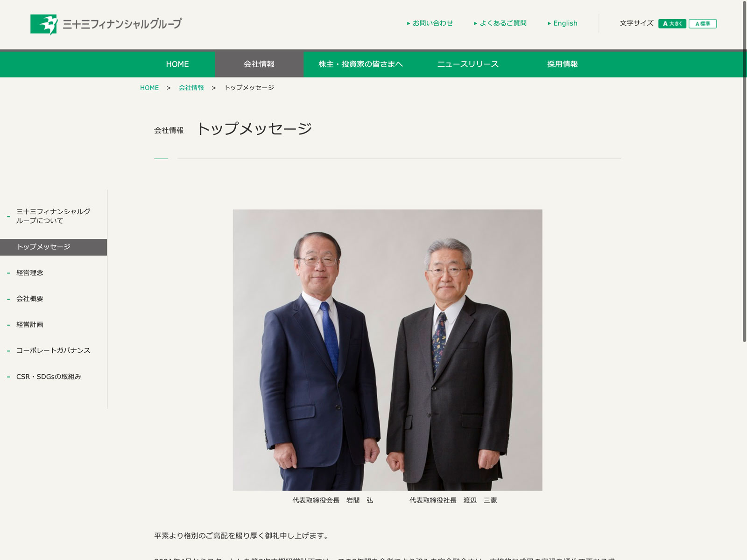This screenshot has height=560, width=747.
Task: Click the 会社情報 breadcrumb link
Action: tap(191, 88)
